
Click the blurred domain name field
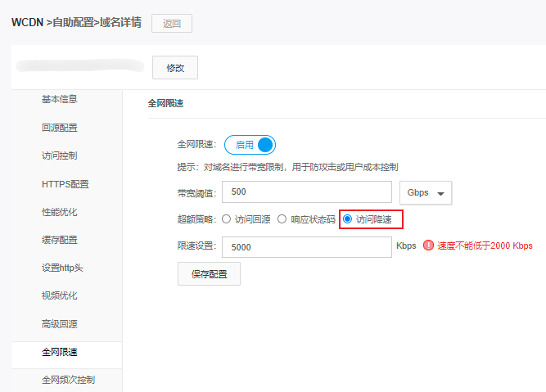click(x=80, y=65)
